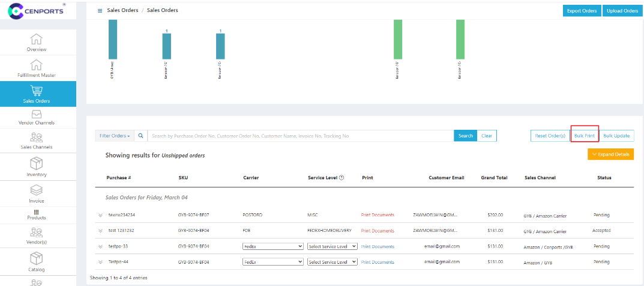
Task: Open the Filter Orders dropdown
Action: 114,136
